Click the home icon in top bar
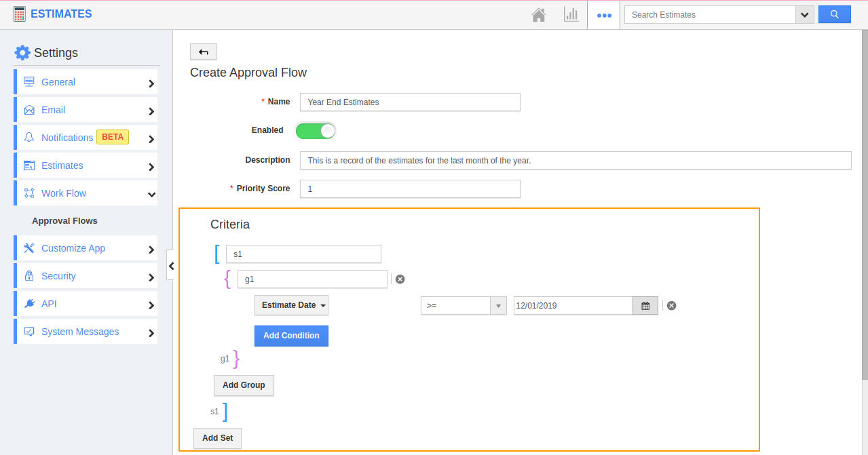The height and width of the screenshot is (455, 868). pos(538,15)
